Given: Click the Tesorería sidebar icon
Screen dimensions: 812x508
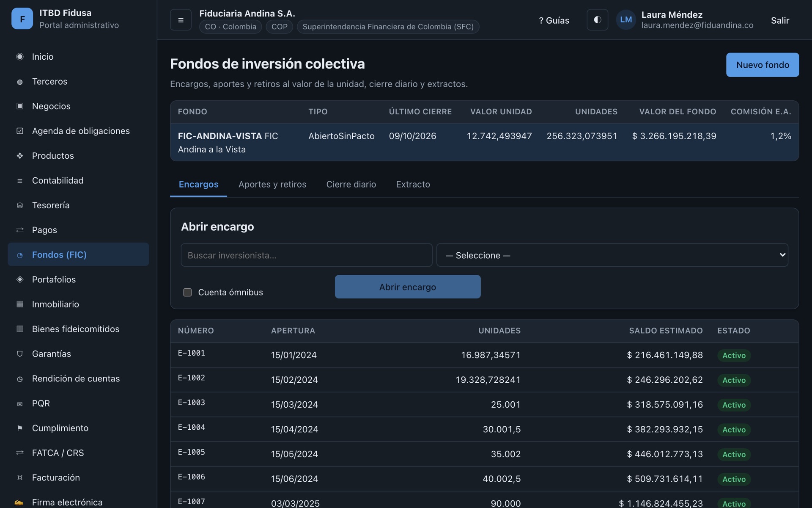Looking at the screenshot, I should click(20, 205).
